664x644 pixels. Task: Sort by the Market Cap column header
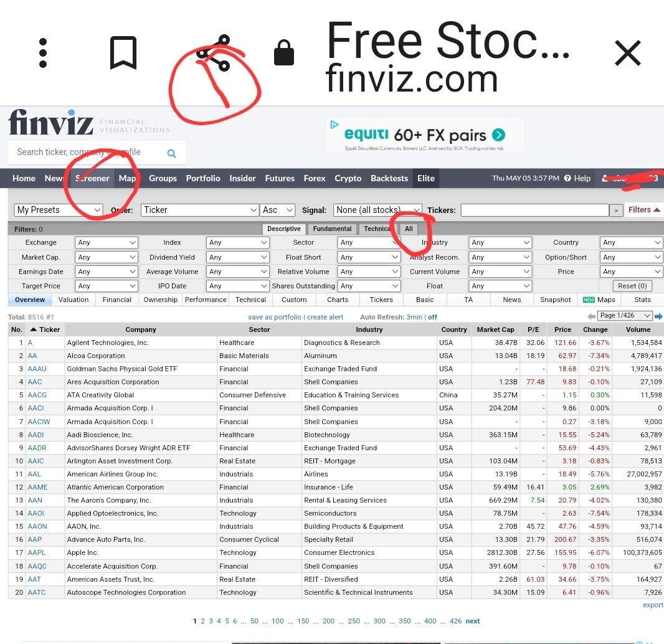click(x=495, y=329)
